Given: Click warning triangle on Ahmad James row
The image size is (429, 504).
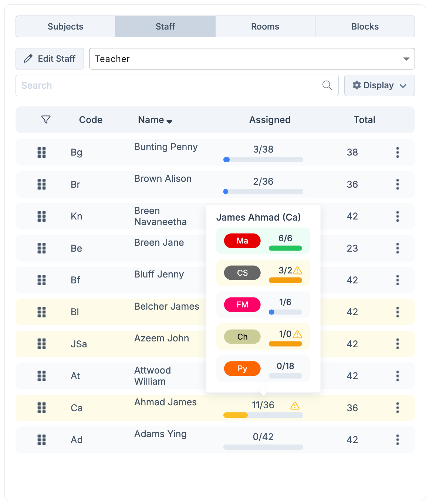Looking at the screenshot, I should point(295,406).
